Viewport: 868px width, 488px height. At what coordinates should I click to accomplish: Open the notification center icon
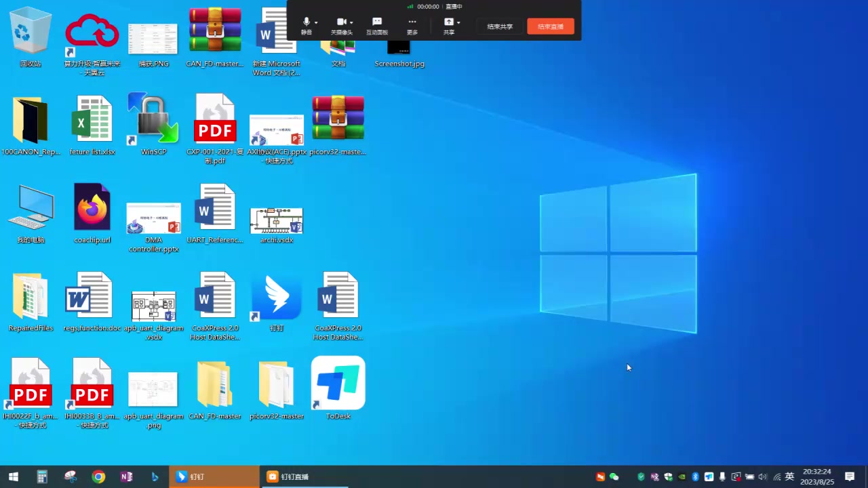[850, 477]
